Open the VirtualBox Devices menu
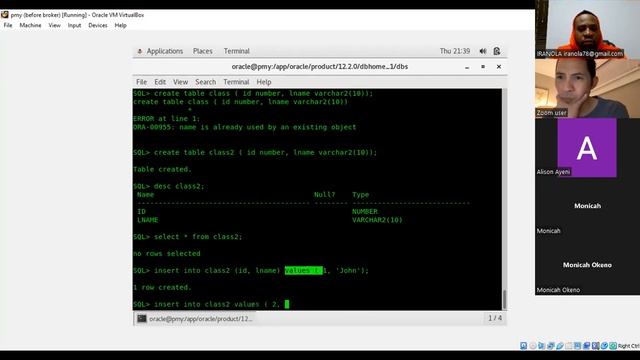Image resolution: width=640 pixels, height=360 pixels. coord(98,25)
